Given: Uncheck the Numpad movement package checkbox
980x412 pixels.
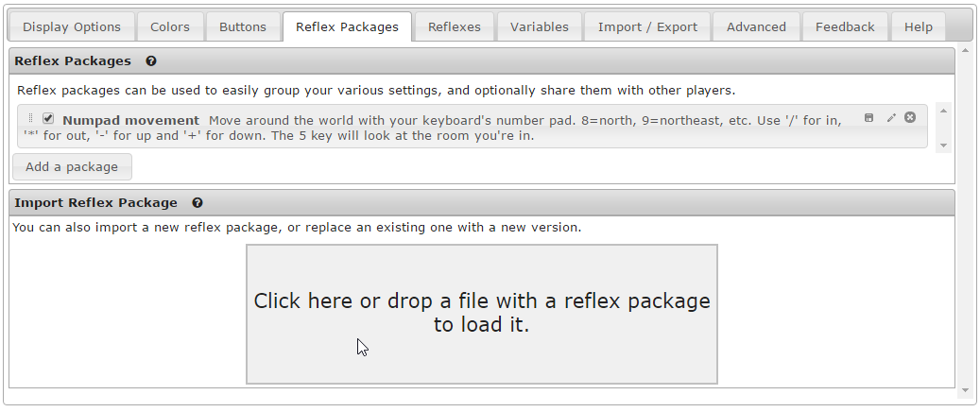Looking at the screenshot, I should (x=48, y=119).
